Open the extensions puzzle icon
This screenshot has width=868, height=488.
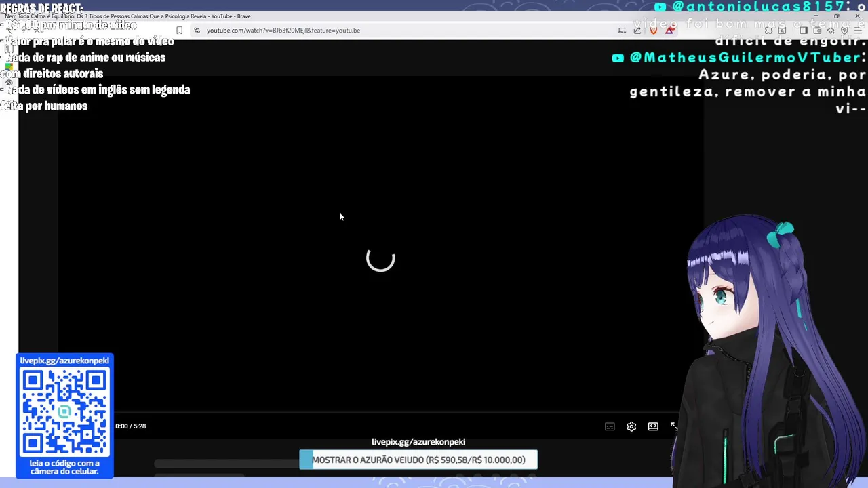coord(768,30)
